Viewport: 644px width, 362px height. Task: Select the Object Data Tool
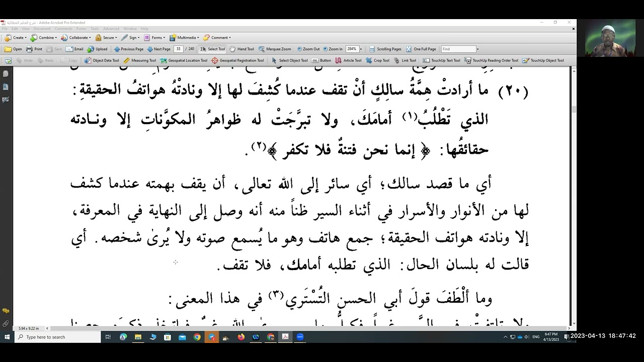click(102, 60)
